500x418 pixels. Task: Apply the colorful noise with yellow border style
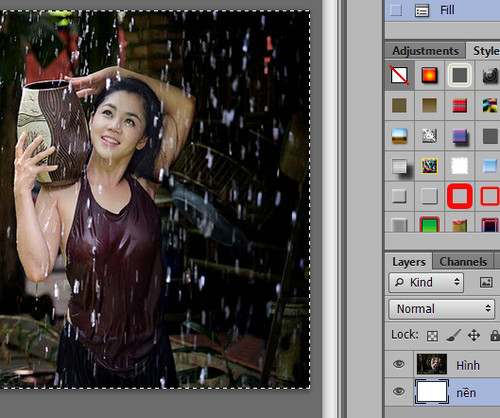point(429,166)
